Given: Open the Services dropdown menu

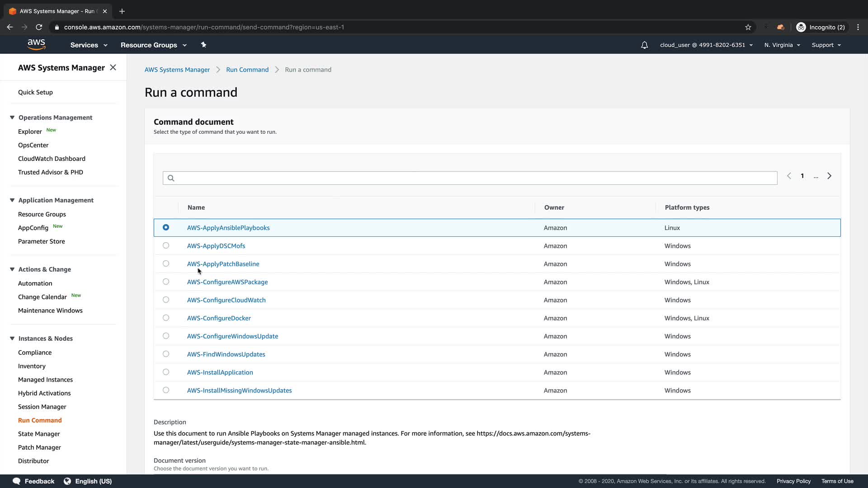Looking at the screenshot, I should pyautogui.click(x=89, y=45).
